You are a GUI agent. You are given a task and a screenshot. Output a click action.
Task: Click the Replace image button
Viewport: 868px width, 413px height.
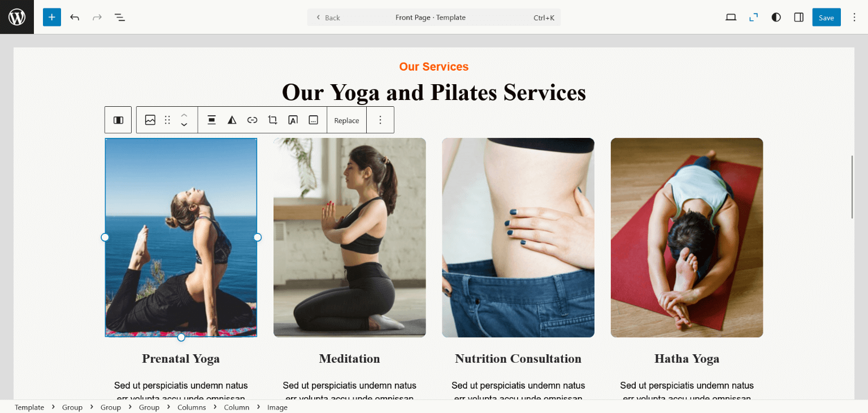pyautogui.click(x=346, y=120)
